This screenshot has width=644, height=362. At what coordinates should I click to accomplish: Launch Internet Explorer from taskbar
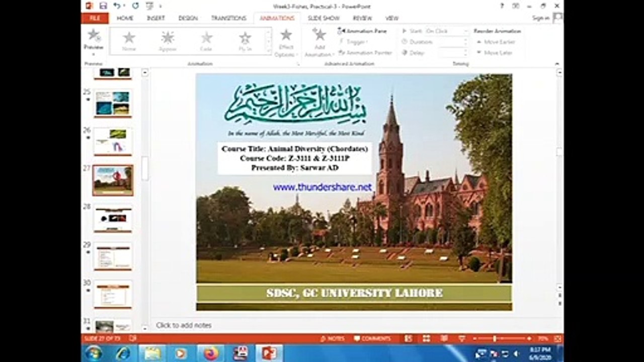coord(123,353)
